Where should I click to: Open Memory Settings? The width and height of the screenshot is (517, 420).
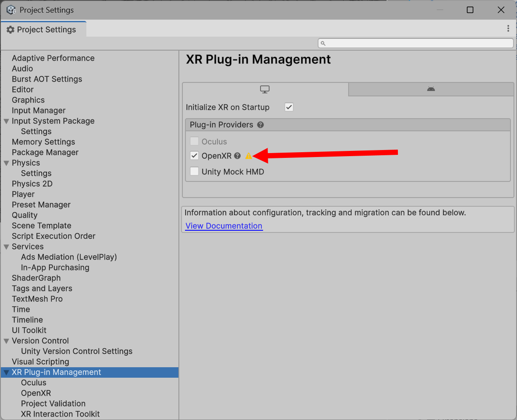point(44,142)
